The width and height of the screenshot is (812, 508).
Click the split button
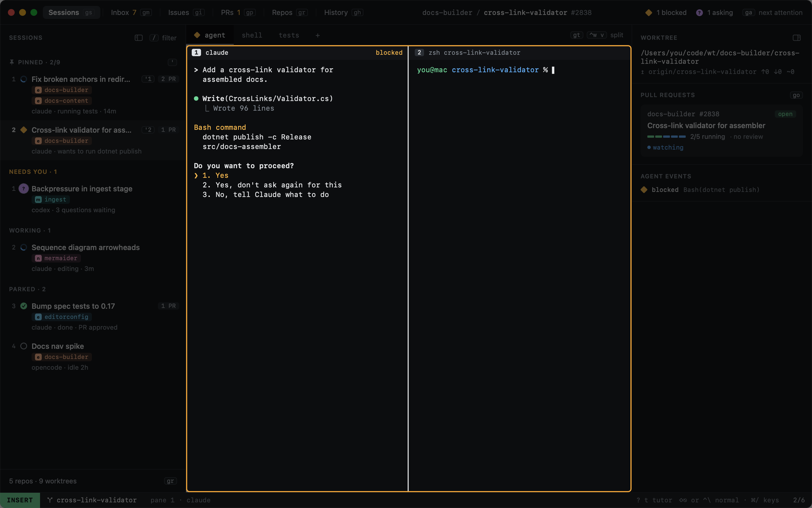coord(616,35)
